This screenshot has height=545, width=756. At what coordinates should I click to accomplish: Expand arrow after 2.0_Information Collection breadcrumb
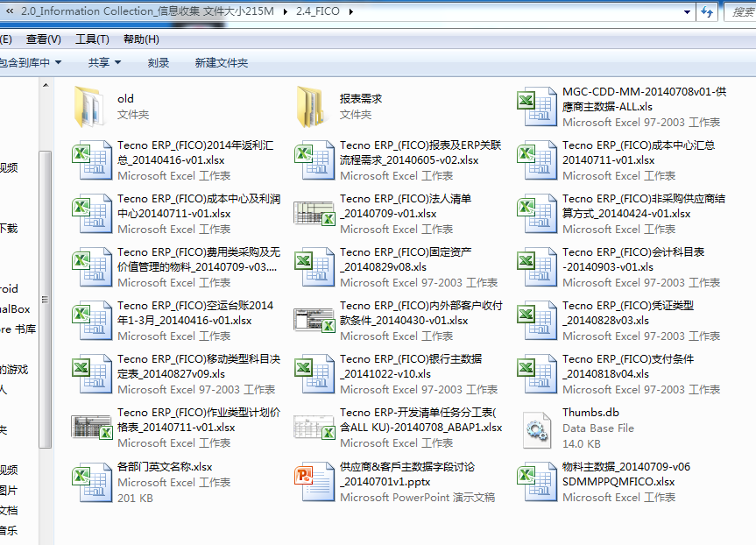[x=286, y=11]
